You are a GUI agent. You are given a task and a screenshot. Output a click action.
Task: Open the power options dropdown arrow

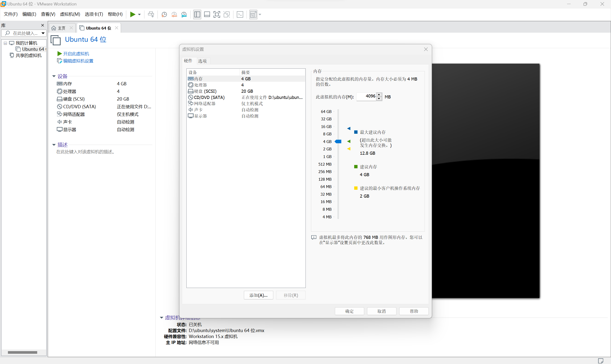pyautogui.click(x=139, y=15)
